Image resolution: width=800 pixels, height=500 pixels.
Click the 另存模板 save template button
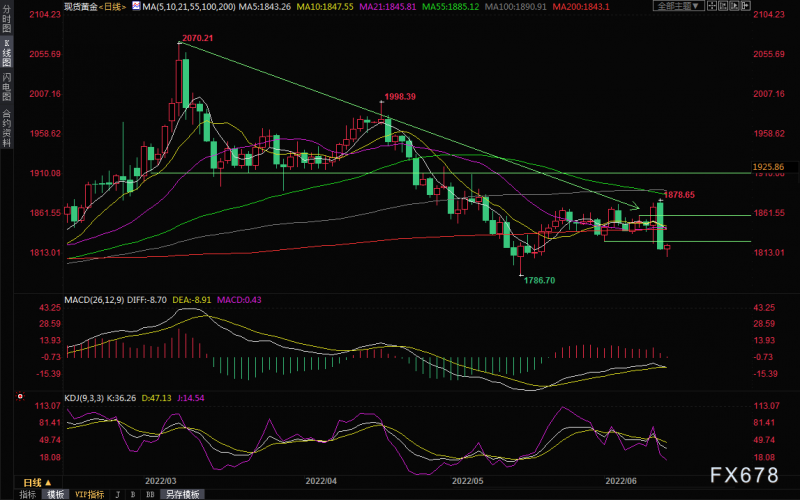pos(183,494)
